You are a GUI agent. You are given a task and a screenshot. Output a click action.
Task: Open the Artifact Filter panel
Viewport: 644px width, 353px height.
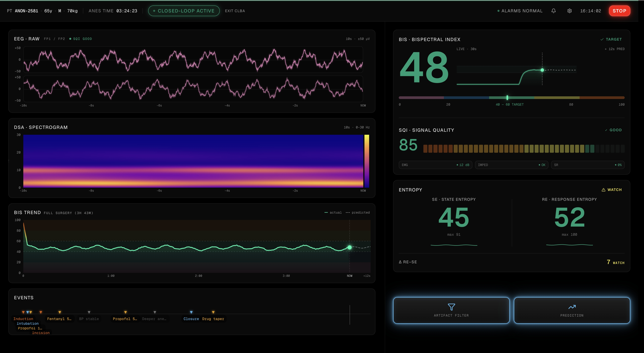click(451, 310)
